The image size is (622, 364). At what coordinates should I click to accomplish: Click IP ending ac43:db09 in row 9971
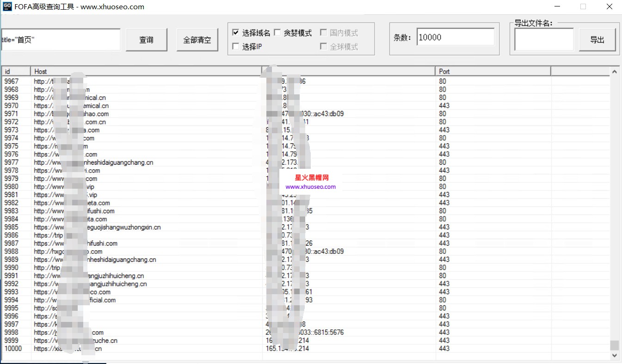pyautogui.click(x=305, y=114)
